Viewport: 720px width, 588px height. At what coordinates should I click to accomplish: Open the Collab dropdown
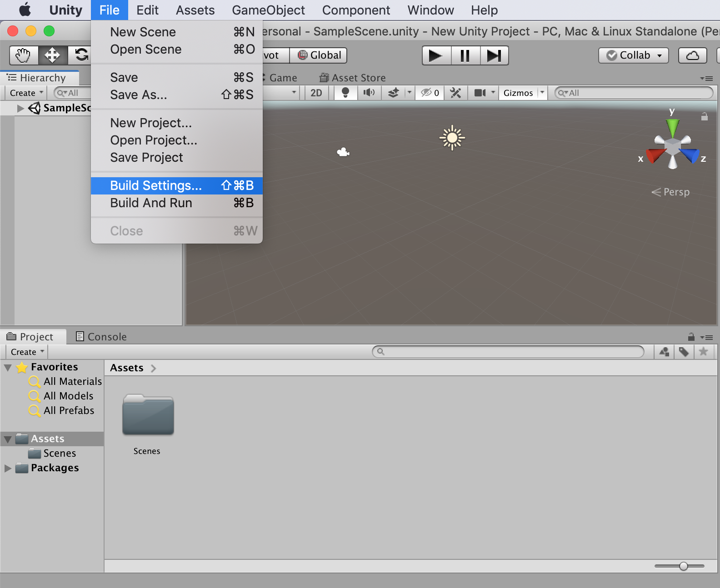click(x=633, y=55)
